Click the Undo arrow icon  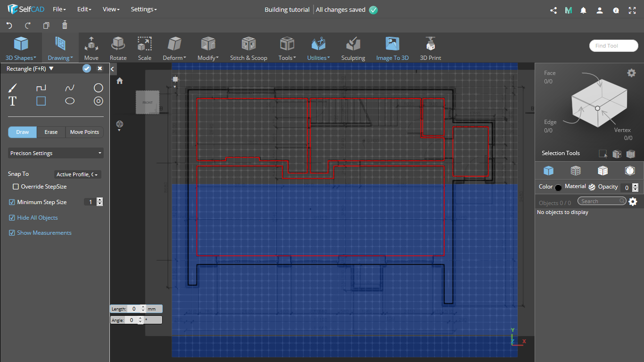(x=9, y=25)
